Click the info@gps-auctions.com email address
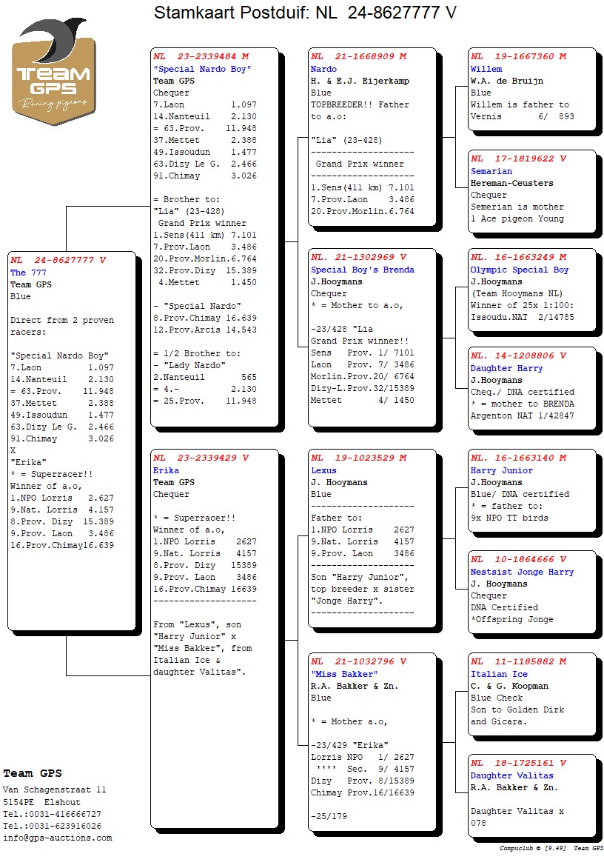This screenshot has height=868, width=604. pyautogui.click(x=58, y=838)
